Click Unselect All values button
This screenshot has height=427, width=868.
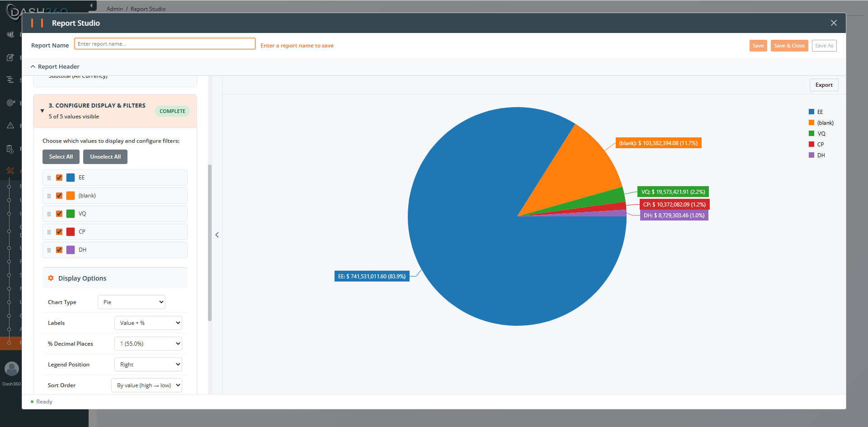tap(105, 157)
